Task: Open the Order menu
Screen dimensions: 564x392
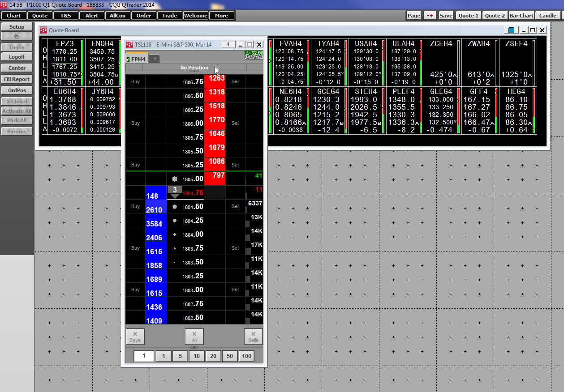Action: 144,16
